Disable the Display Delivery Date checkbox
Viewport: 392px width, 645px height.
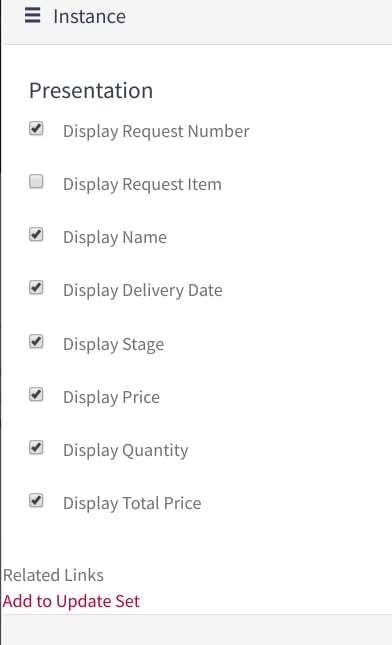pyautogui.click(x=36, y=288)
